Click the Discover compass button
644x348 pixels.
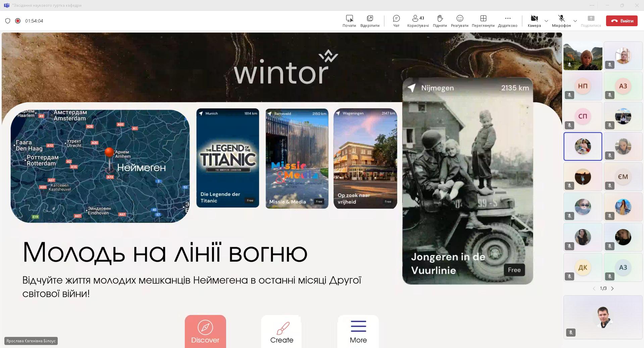pyautogui.click(x=205, y=331)
